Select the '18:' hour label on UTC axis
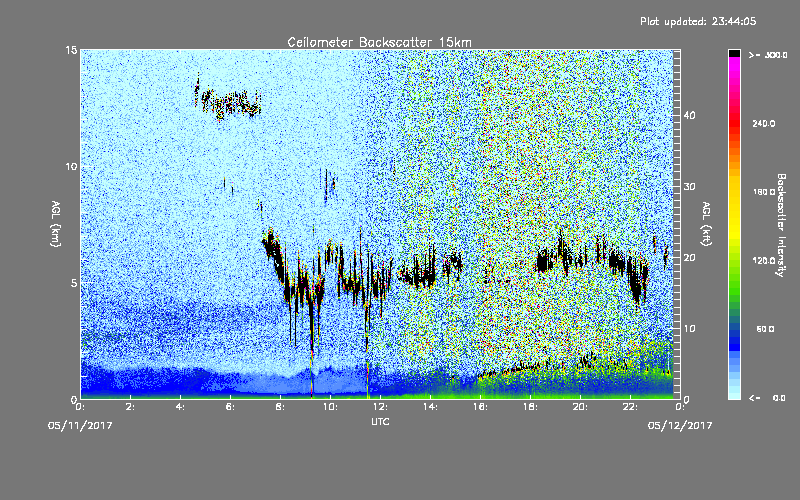 tap(531, 407)
